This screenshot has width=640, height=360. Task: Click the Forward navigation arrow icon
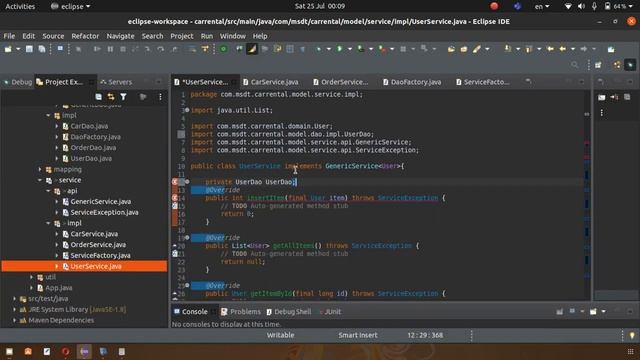coord(584,49)
